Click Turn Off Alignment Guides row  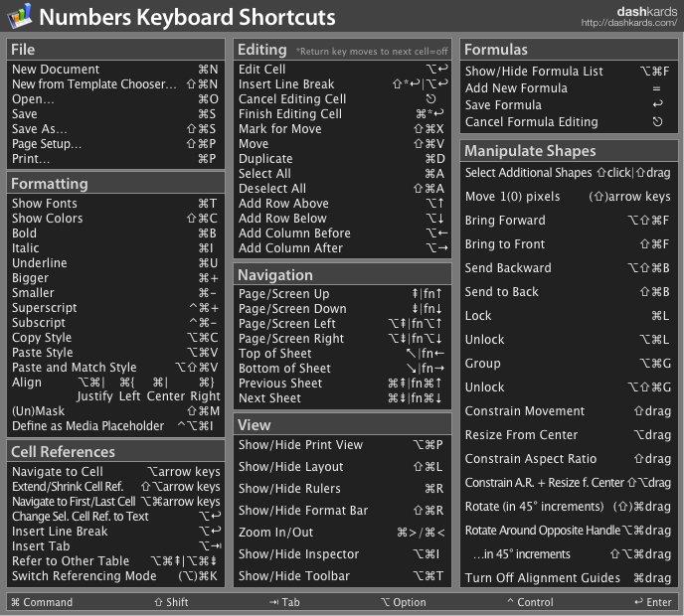click(570, 578)
